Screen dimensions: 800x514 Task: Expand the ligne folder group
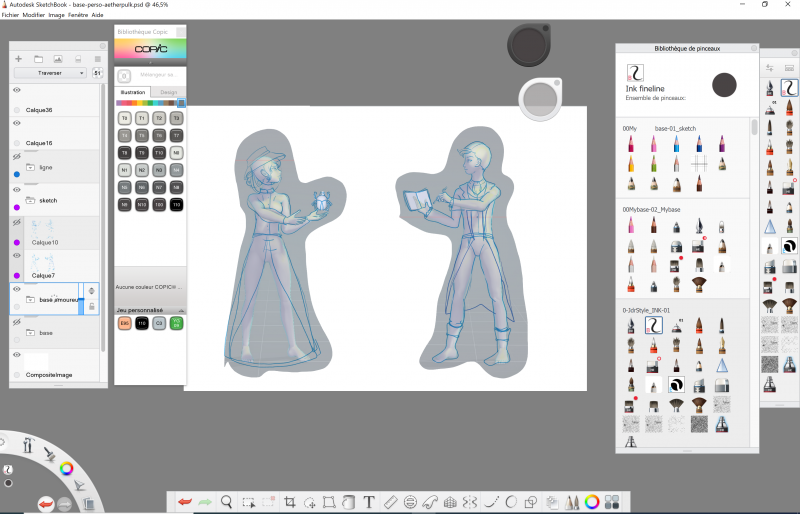[x=31, y=167]
